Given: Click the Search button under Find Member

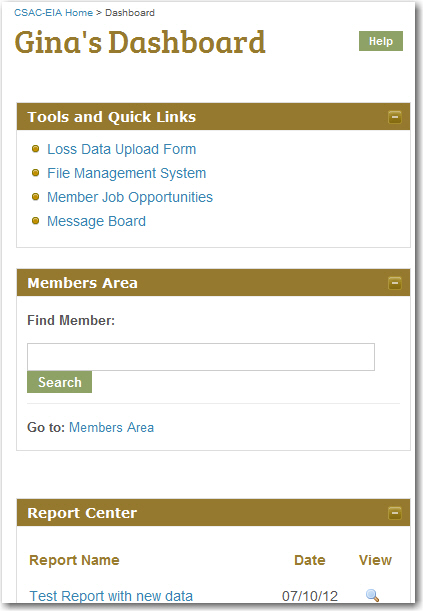Looking at the screenshot, I should (60, 382).
